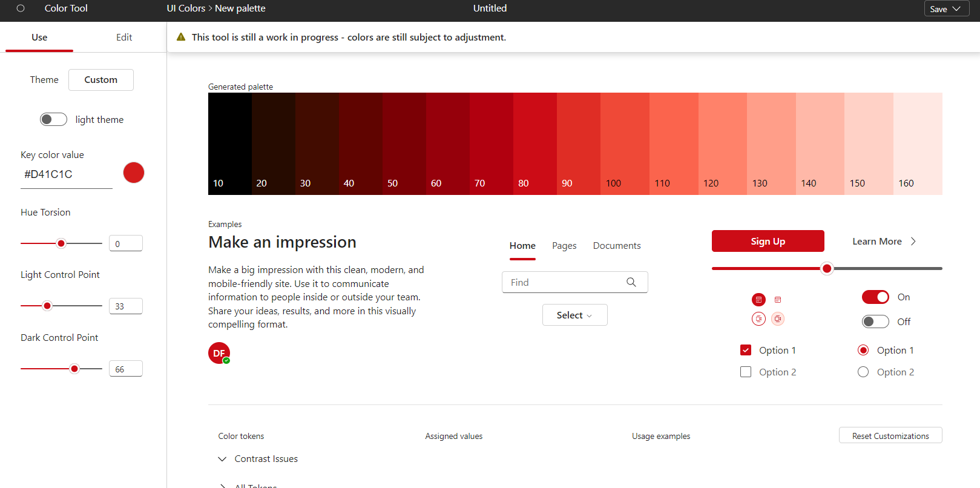Viewport: 980px width, 488px height.
Task: Click the pink tinted video icon button
Action: click(x=778, y=318)
